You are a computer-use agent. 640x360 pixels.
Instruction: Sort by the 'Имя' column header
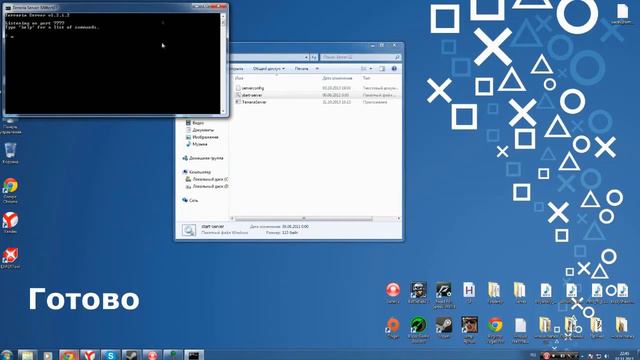239,78
